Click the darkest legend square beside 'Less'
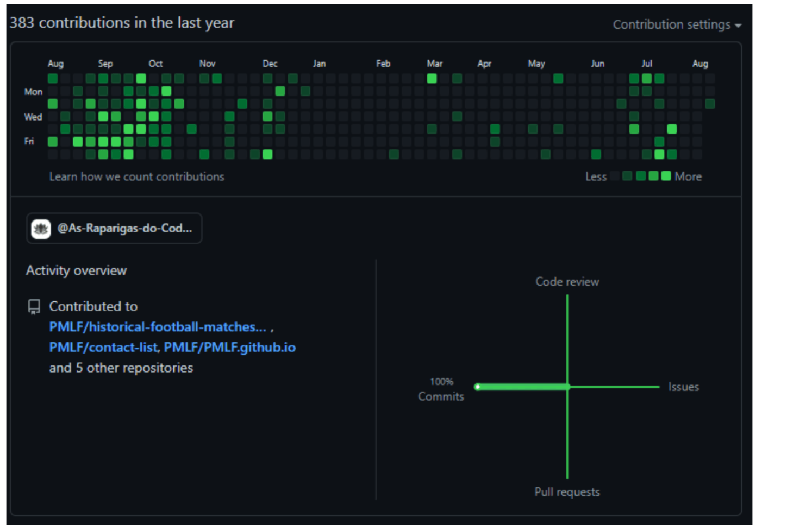The image size is (812, 530). click(615, 176)
